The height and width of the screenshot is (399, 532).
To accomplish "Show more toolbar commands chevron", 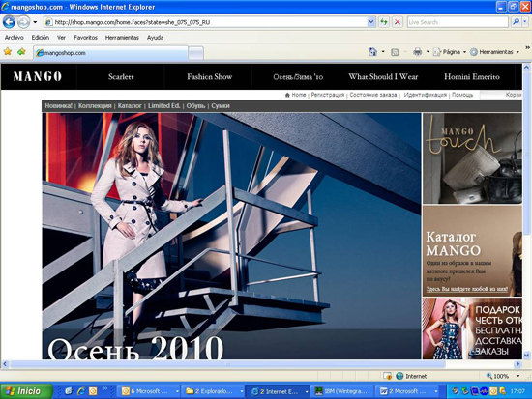I will point(527,47).
